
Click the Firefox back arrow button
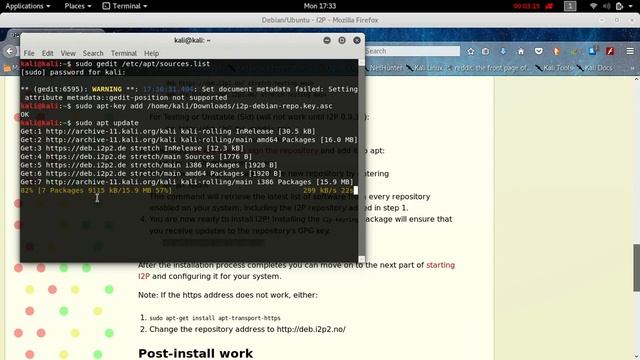(x=10, y=51)
